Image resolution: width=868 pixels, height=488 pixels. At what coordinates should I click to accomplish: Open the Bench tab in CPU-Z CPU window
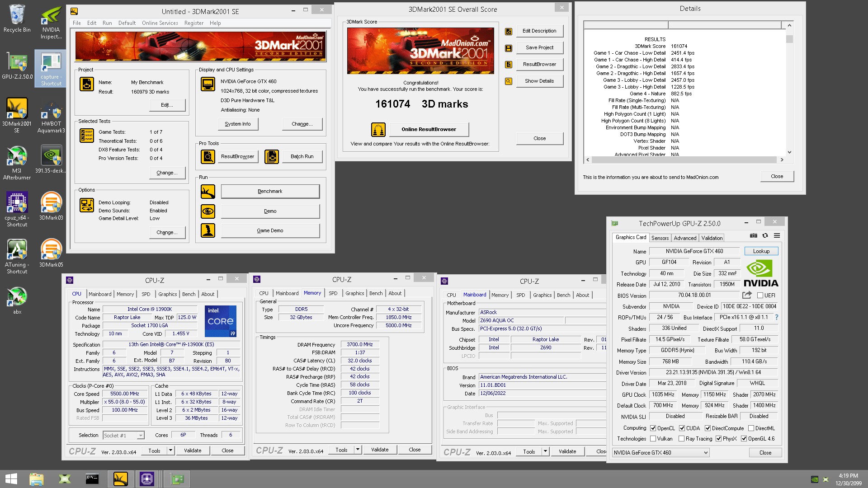[x=189, y=294]
